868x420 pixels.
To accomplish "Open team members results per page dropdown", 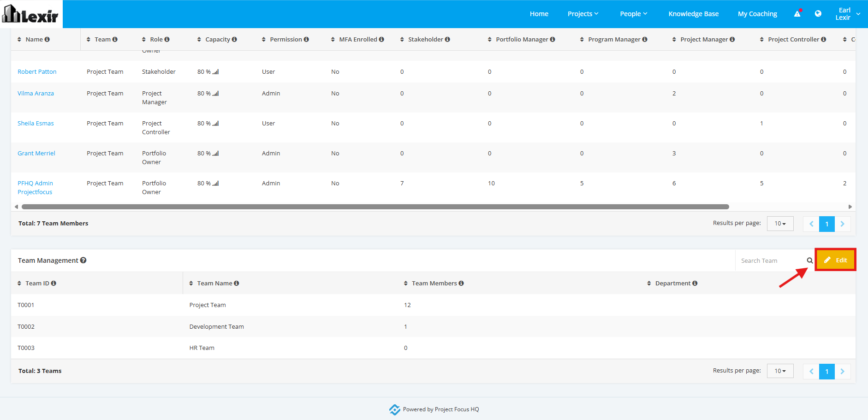I will click(x=780, y=224).
